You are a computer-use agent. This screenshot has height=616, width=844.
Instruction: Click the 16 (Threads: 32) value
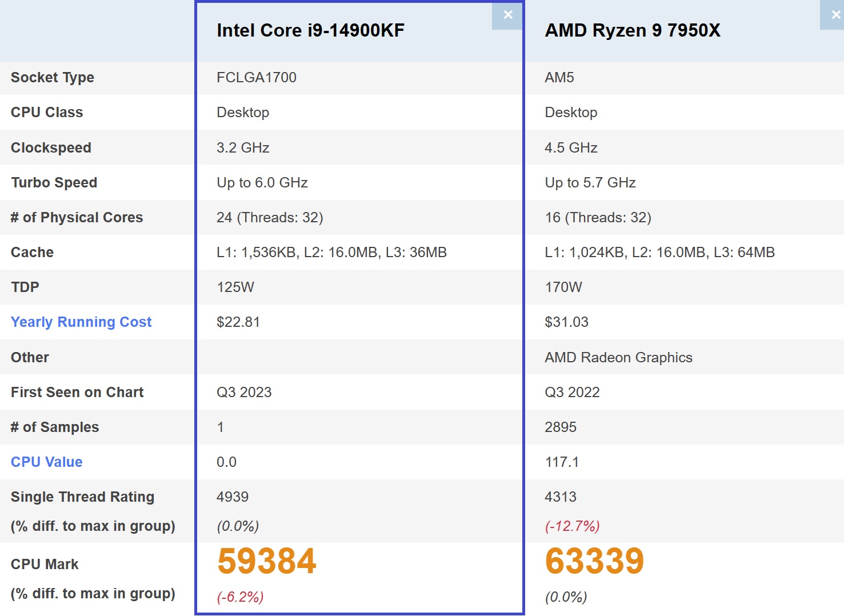pyautogui.click(x=598, y=218)
